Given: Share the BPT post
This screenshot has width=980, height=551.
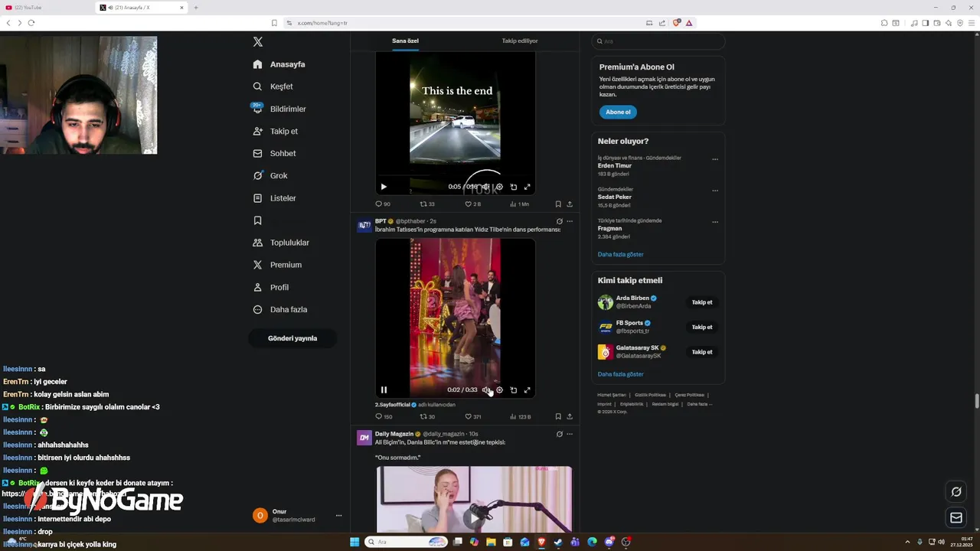Looking at the screenshot, I should coord(570,417).
